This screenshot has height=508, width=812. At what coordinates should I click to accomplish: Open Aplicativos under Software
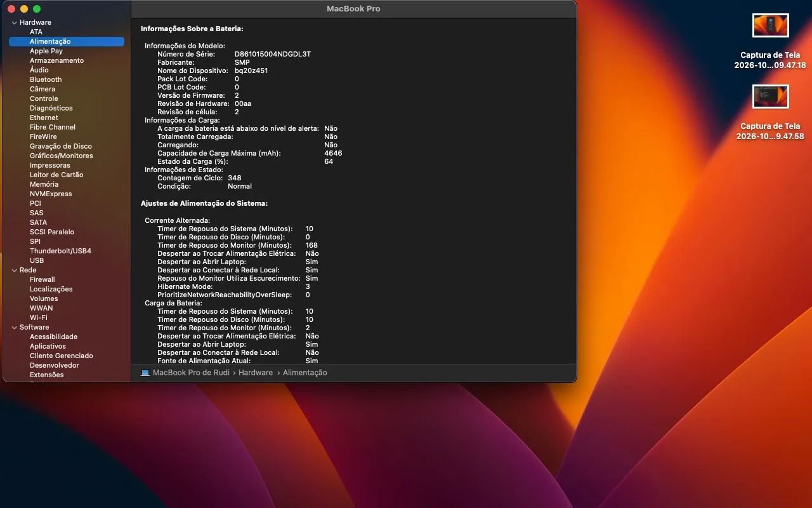(x=48, y=346)
